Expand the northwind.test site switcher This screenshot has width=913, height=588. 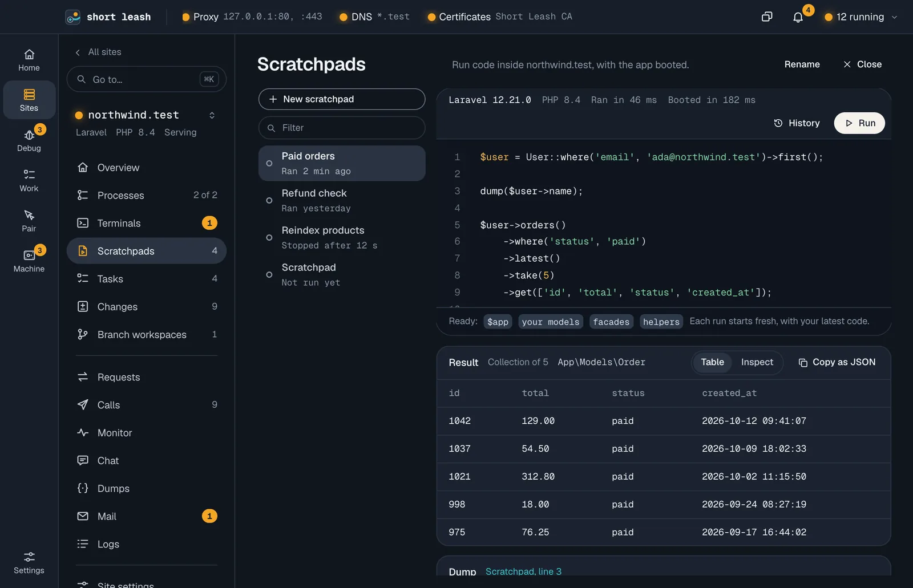(212, 115)
